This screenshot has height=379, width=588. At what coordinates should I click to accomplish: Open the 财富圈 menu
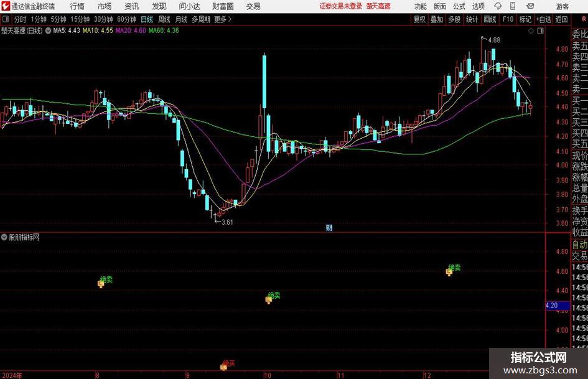pos(223,6)
